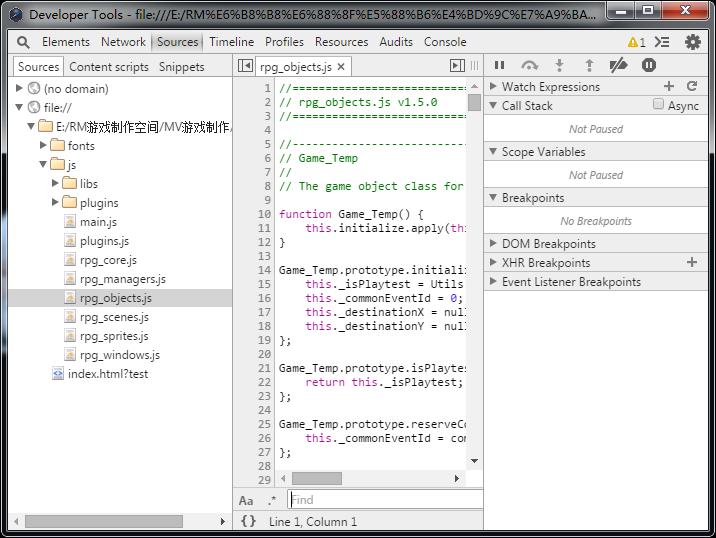Open the Audits panel
716x538 pixels.
[396, 42]
